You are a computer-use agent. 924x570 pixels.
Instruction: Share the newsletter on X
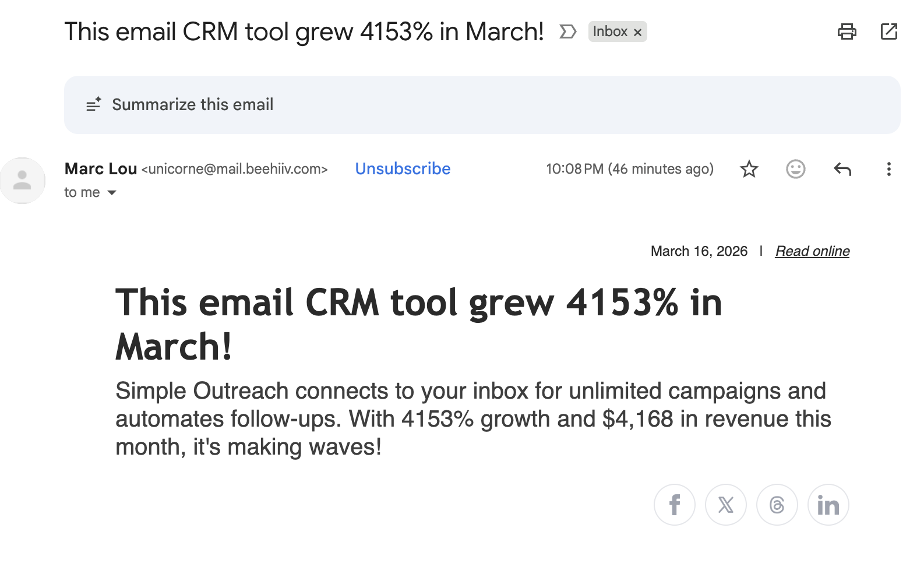725,505
